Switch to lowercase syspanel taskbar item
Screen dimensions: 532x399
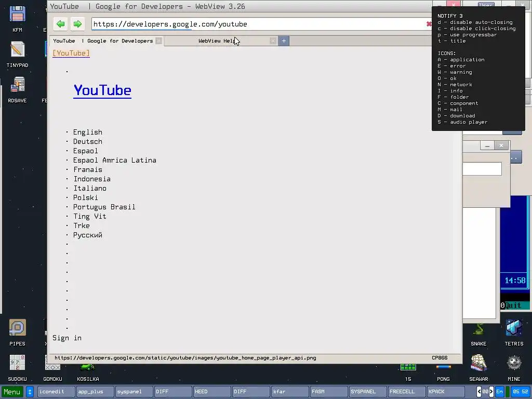pos(134,392)
